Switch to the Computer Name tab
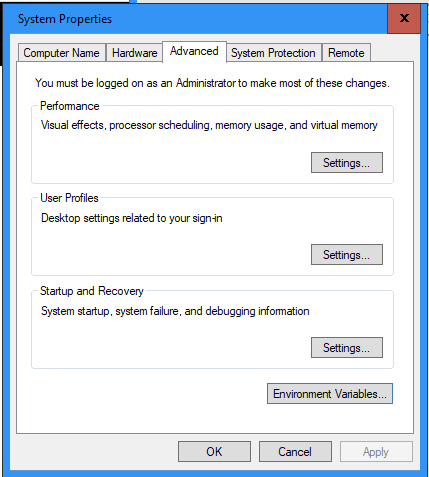This screenshot has width=429, height=477. point(62,53)
